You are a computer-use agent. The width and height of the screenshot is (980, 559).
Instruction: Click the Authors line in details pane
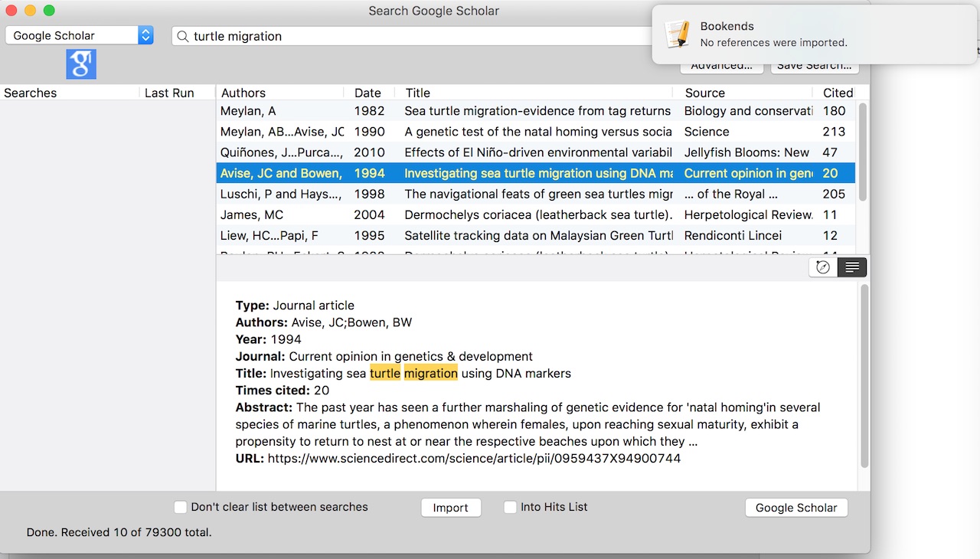pos(324,322)
